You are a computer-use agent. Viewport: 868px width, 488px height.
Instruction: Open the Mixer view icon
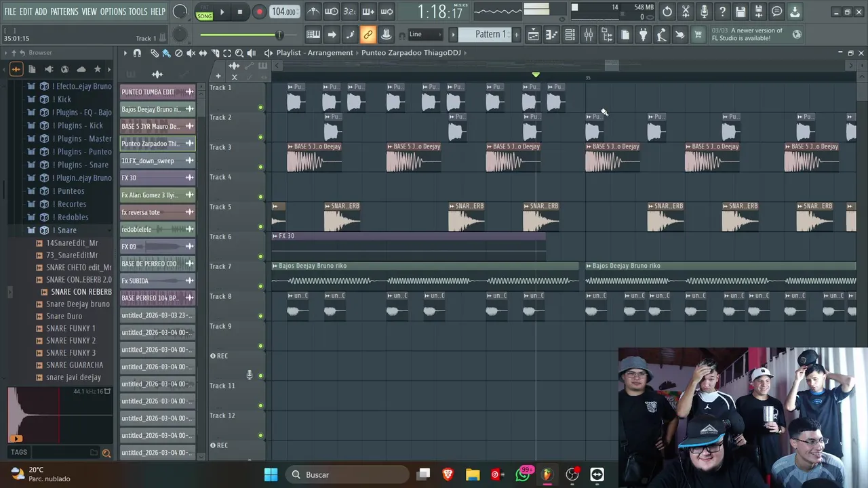(x=589, y=35)
